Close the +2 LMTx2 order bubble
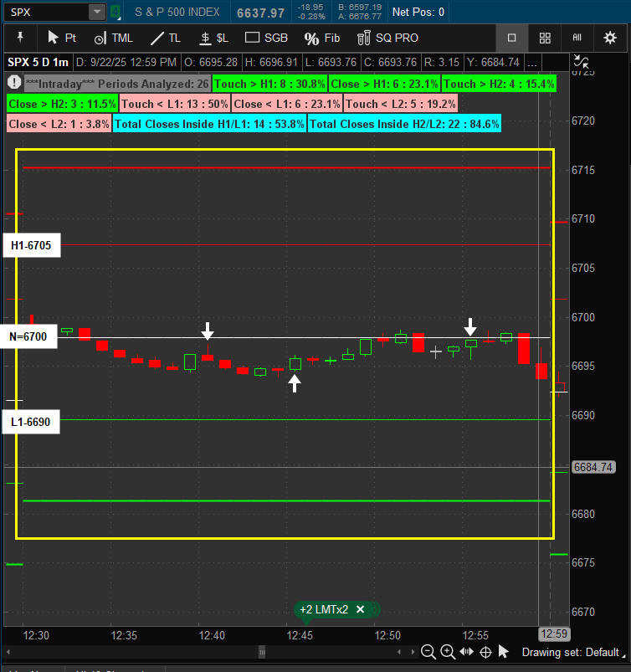Image resolution: width=631 pixels, height=672 pixels. click(361, 609)
